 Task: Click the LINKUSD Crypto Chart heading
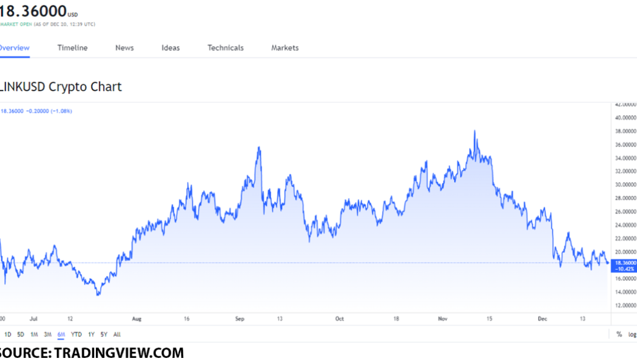[x=61, y=87]
